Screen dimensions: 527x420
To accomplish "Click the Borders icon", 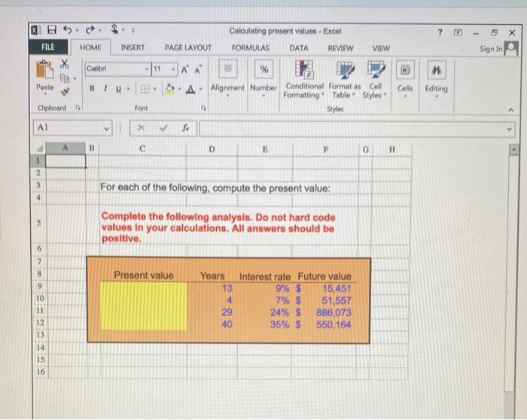I will (x=145, y=89).
